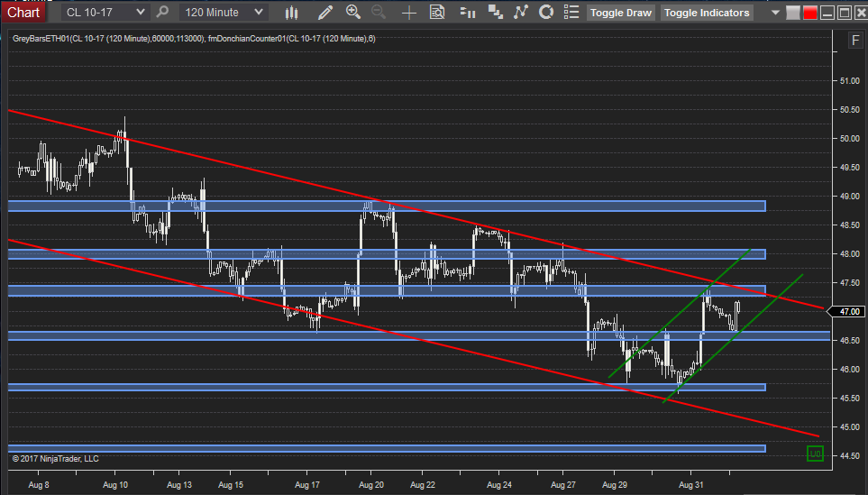Click the 51.00 price axis label
Screen dimensions: 868x495
[x=849, y=81]
